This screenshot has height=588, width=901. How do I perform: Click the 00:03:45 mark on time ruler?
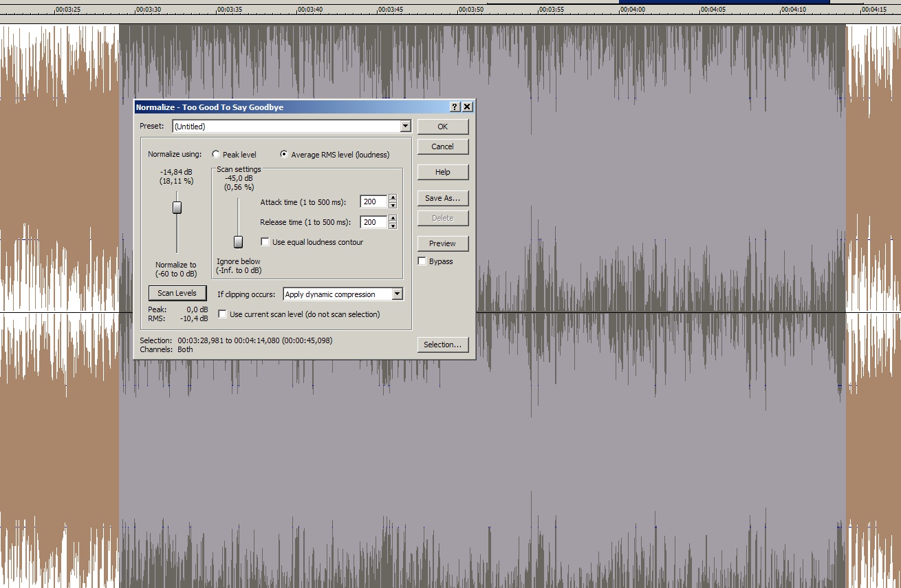click(390, 10)
